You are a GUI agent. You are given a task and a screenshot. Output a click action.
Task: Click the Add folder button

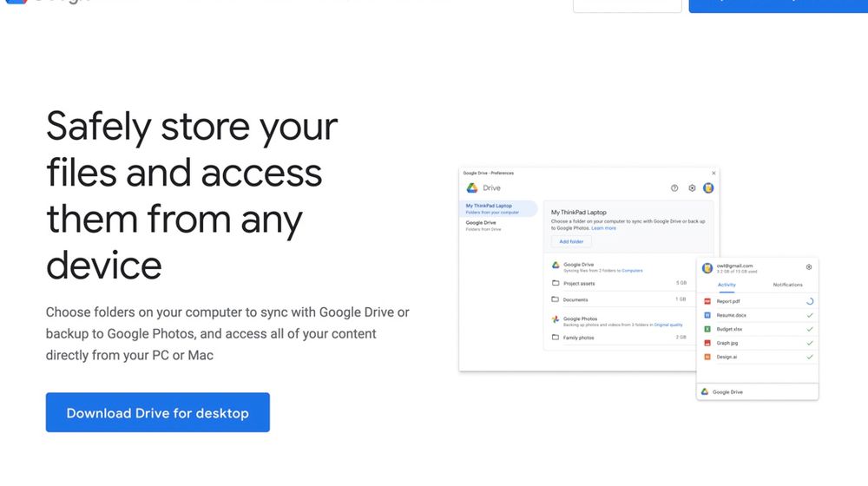pos(571,241)
